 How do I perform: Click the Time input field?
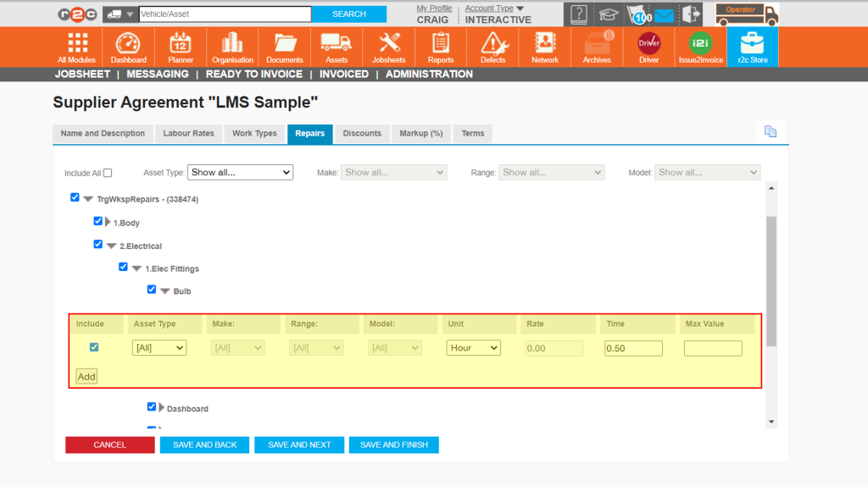pyautogui.click(x=633, y=348)
